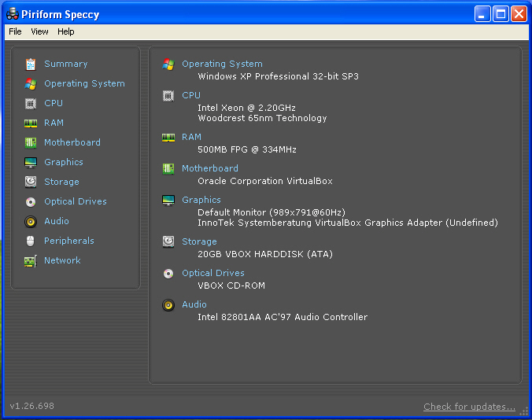
Task: Click the CPU chip icon in summary panel
Action: (x=168, y=96)
